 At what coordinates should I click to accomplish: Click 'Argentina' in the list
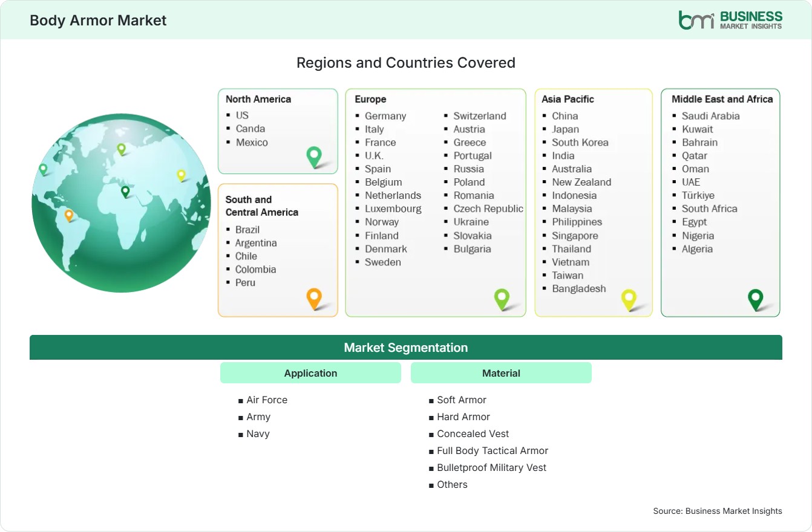click(x=256, y=242)
